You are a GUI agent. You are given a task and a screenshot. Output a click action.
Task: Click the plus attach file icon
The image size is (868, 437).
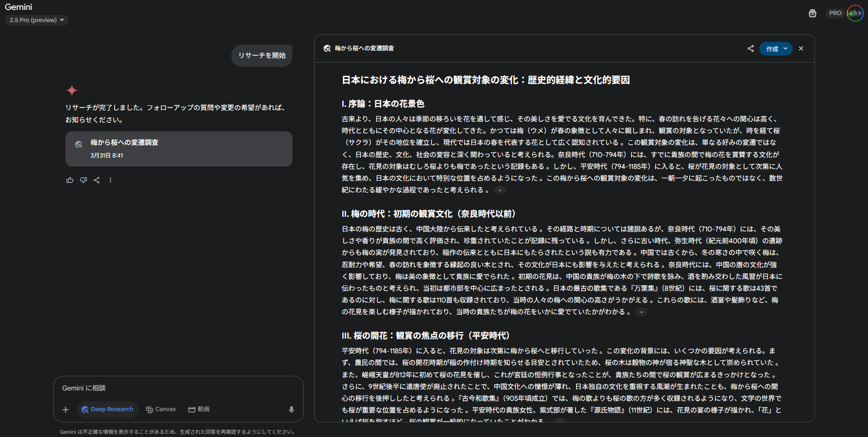tap(66, 410)
